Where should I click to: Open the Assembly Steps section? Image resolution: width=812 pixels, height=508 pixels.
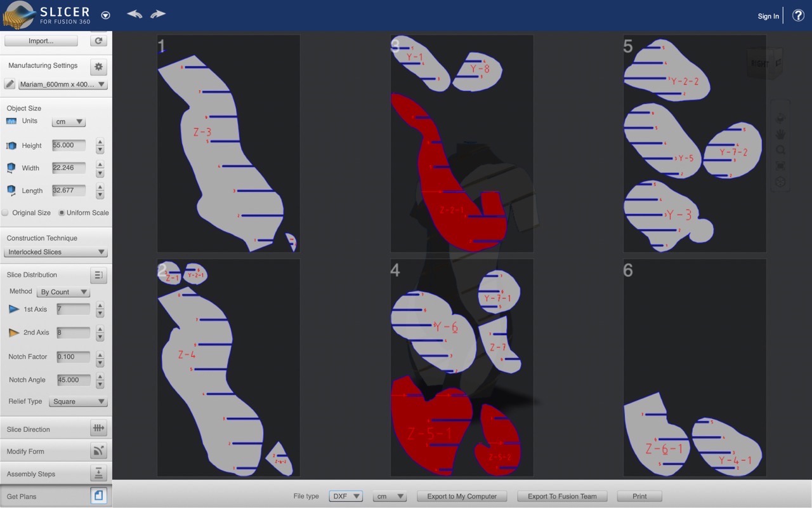56,474
